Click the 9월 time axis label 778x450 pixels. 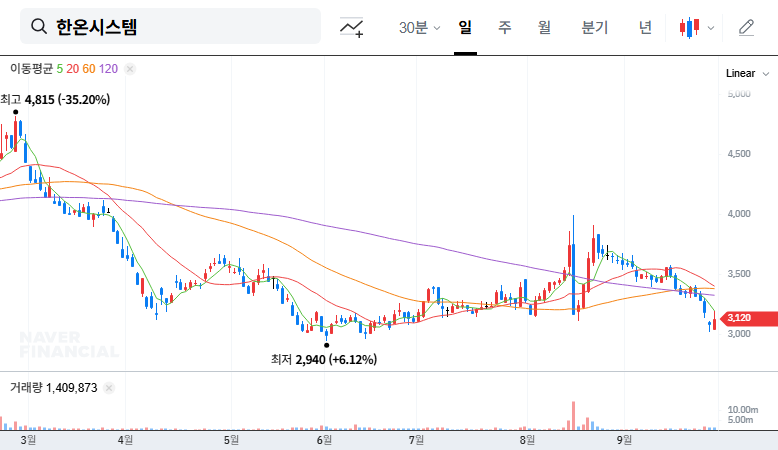point(624,440)
